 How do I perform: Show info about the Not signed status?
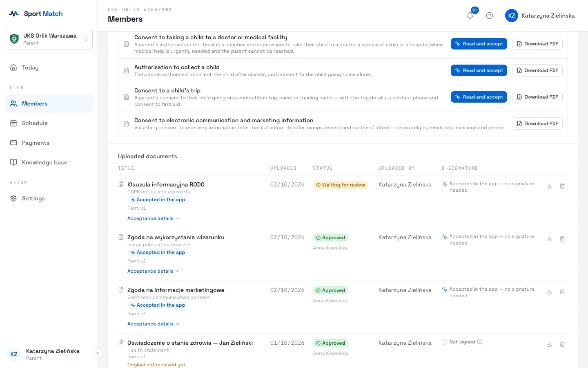480,342
